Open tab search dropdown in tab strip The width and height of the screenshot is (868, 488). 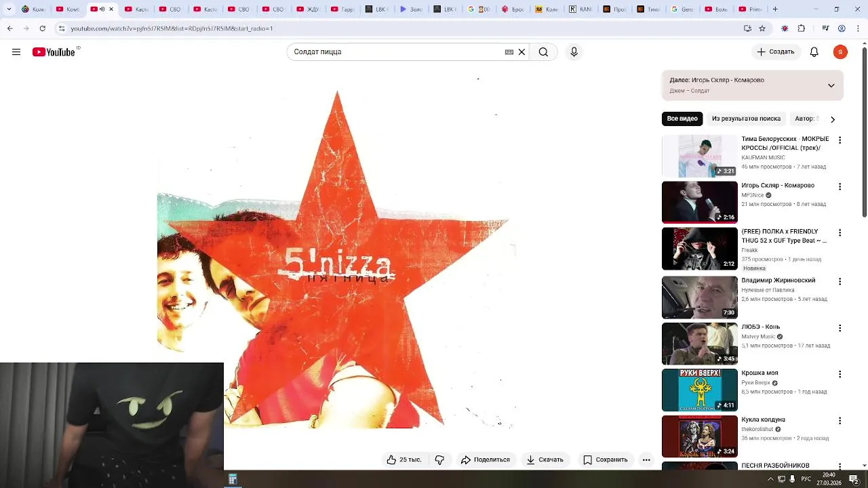pos(9,9)
